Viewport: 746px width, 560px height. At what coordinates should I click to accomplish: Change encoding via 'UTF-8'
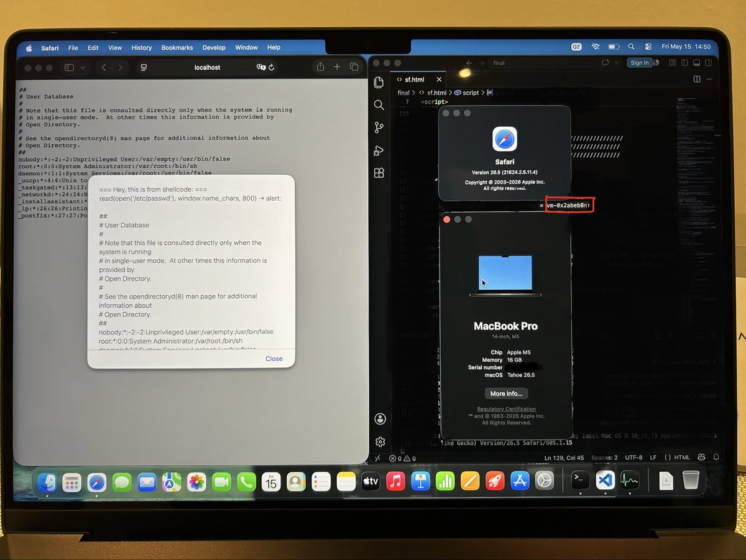coord(633,457)
